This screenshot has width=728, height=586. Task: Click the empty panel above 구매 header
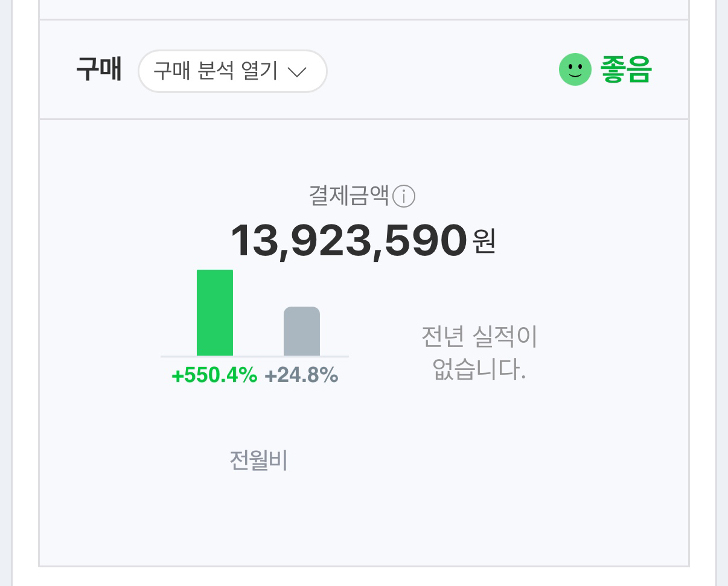point(363,9)
